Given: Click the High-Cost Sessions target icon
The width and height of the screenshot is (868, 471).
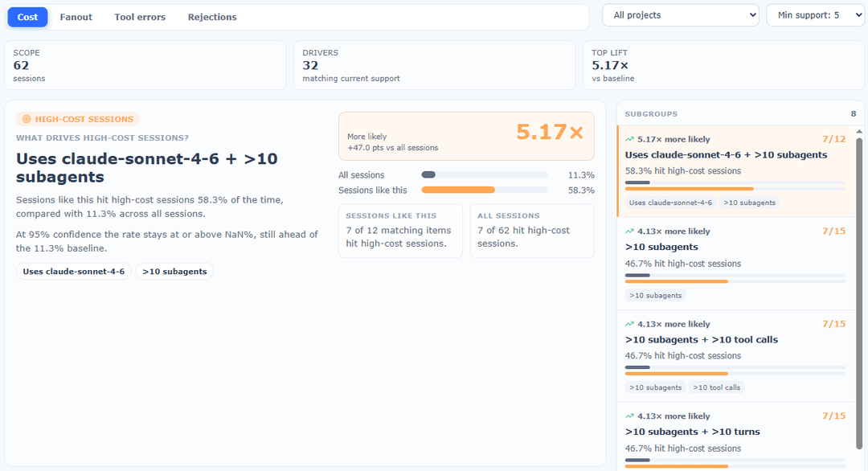Looking at the screenshot, I should click(26, 119).
